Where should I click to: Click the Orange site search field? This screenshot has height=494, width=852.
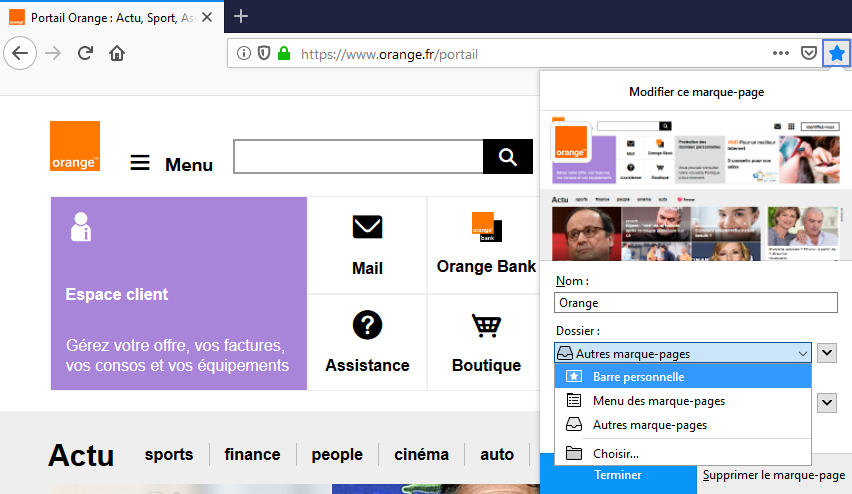[x=358, y=157]
